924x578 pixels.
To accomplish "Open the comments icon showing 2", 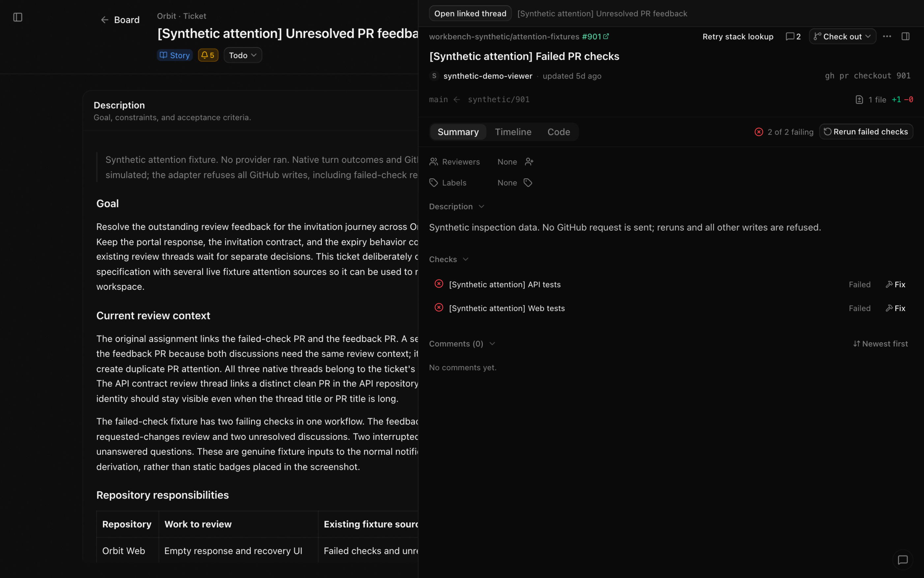I will pos(793,37).
